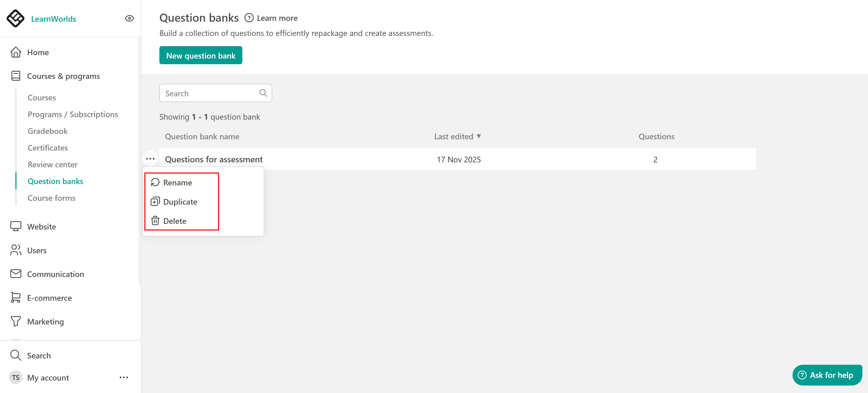
Task: Open Home via the house icon
Action: tap(16, 52)
